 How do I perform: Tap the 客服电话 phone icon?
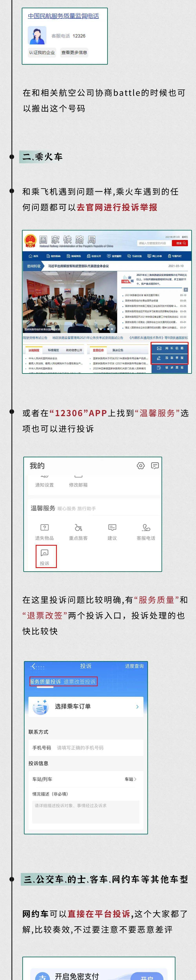click(146, 527)
